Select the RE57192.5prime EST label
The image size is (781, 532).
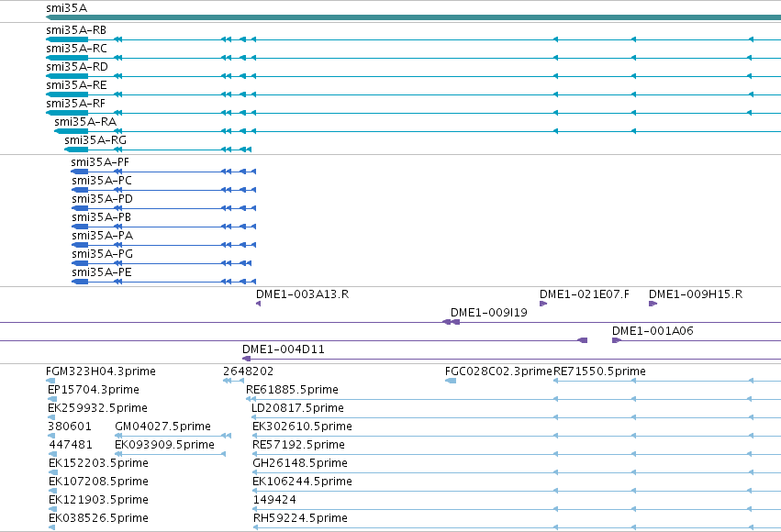[298, 445]
